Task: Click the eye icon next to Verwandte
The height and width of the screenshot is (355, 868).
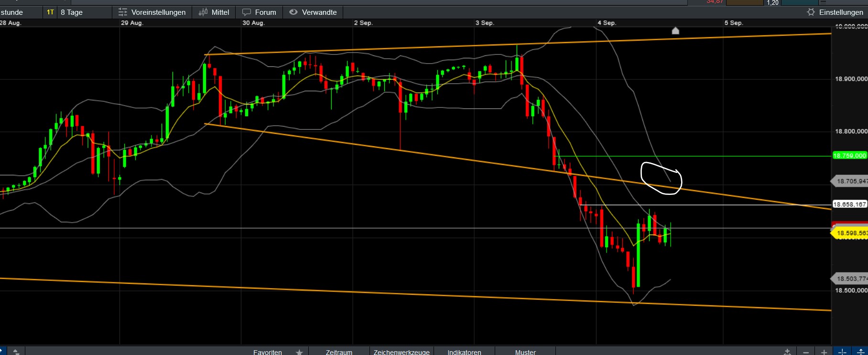Action: point(293,12)
